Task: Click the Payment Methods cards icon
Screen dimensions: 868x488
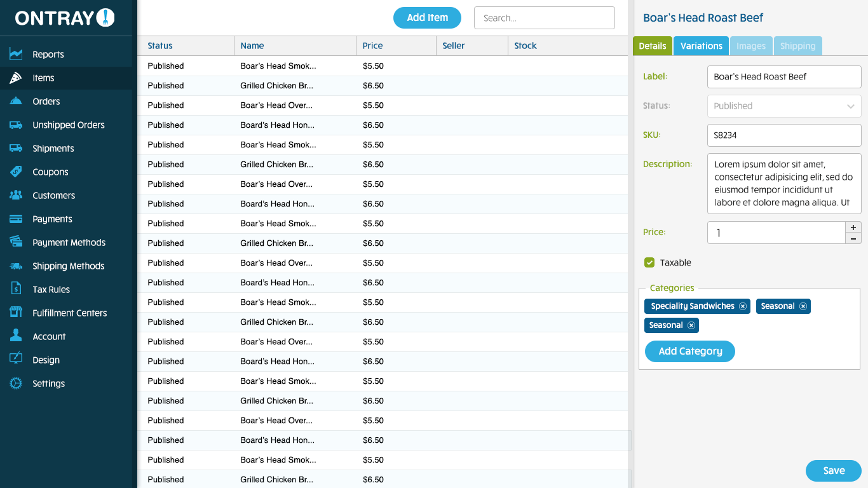Action: [16, 242]
